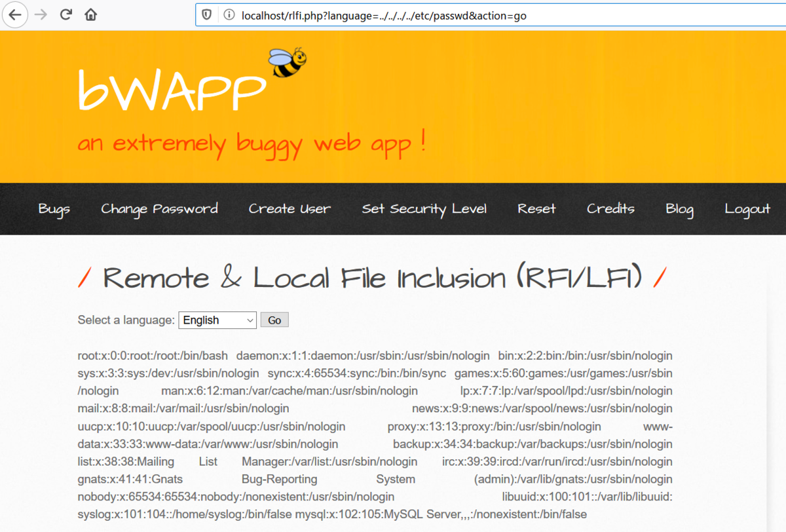786x532 pixels.
Task: Visit the Blog link in navigation
Action: click(x=679, y=209)
